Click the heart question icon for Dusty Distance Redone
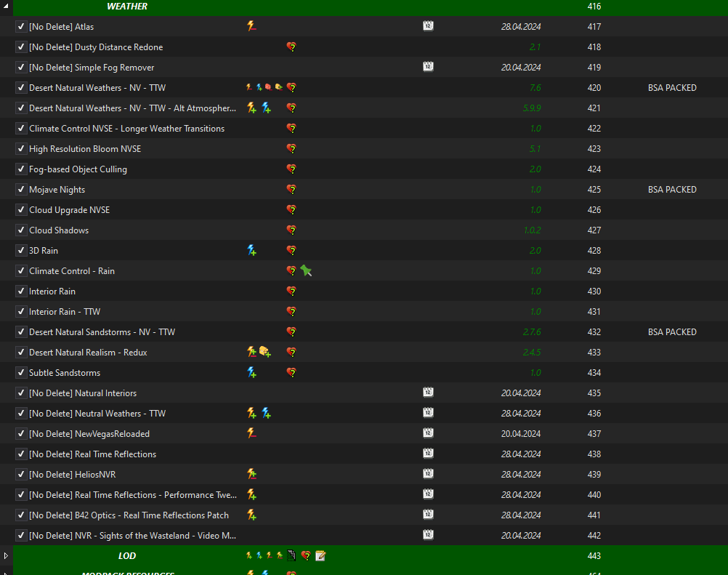Image resolution: width=728 pixels, height=575 pixels. (291, 47)
